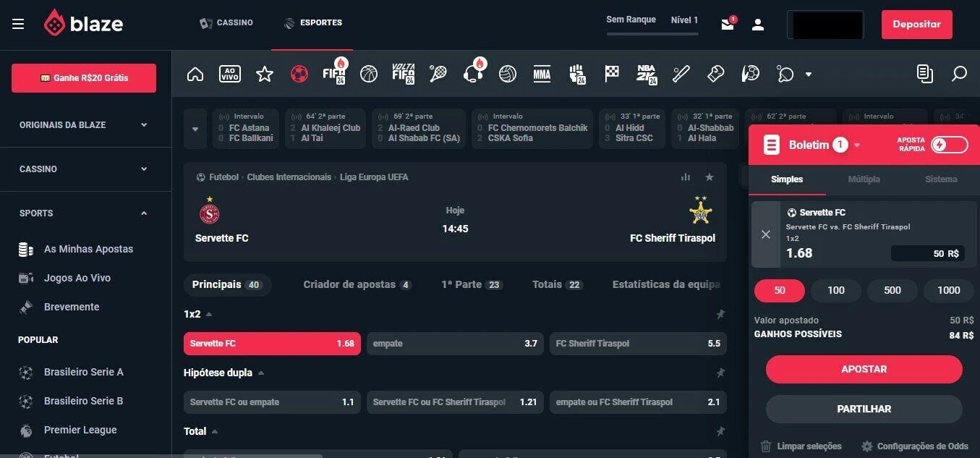Screen dimensions: 980x458
Task: Toggle Aposta Rápida switch
Action: [x=949, y=145]
